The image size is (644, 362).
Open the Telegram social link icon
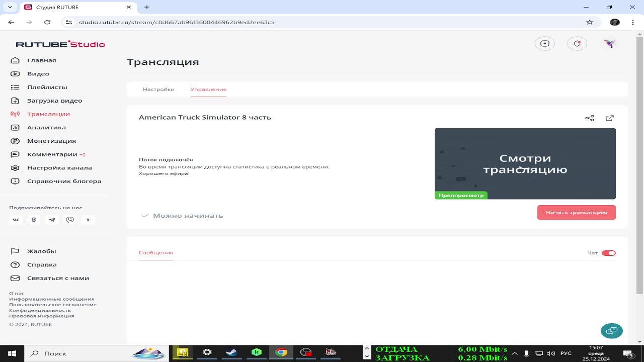pos(52,220)
